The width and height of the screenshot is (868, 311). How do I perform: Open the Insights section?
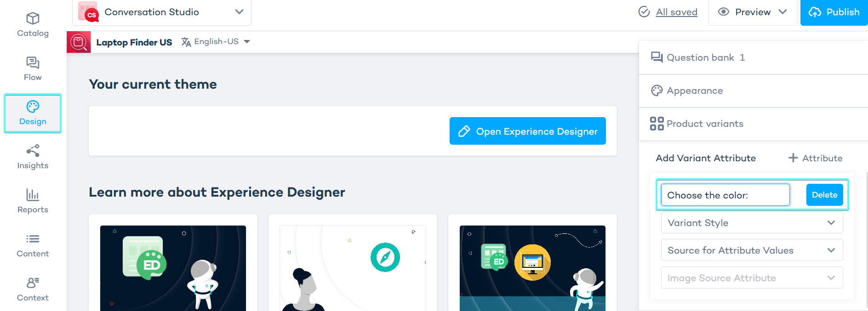click(33, 157)
